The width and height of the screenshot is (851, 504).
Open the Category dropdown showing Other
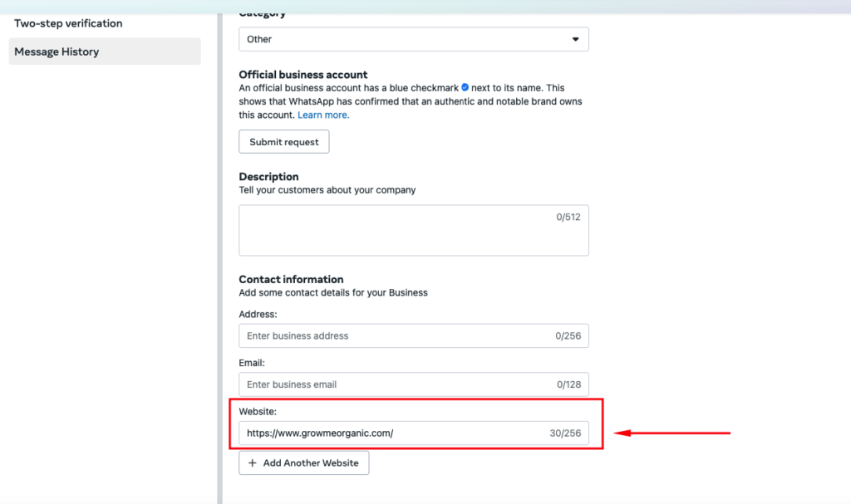pyautogui.click(x=414, y=39)
